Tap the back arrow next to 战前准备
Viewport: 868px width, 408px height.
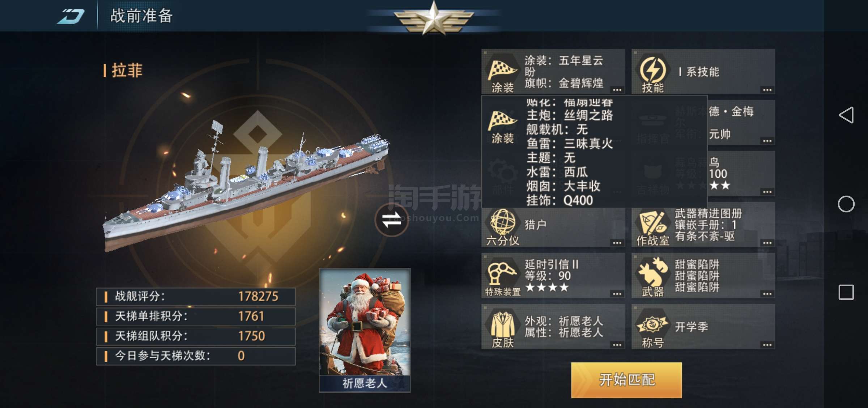(71, 16)
